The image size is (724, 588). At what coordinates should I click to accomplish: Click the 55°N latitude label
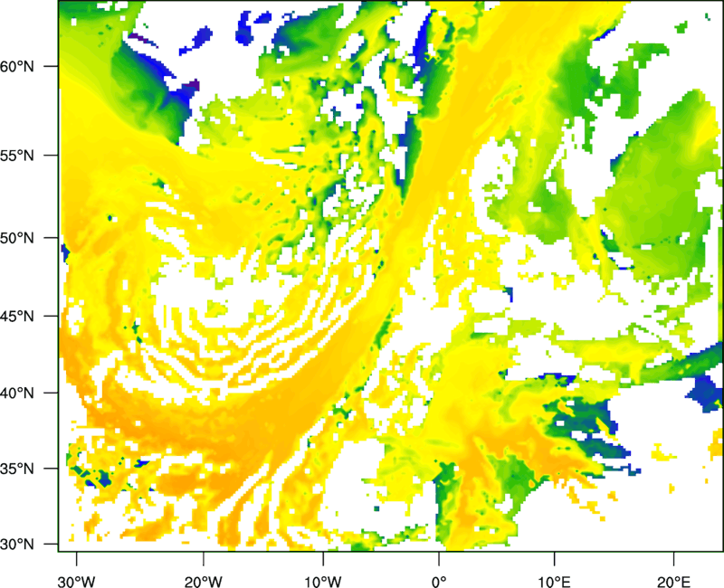pyautogui.click(x=17, y=155)
